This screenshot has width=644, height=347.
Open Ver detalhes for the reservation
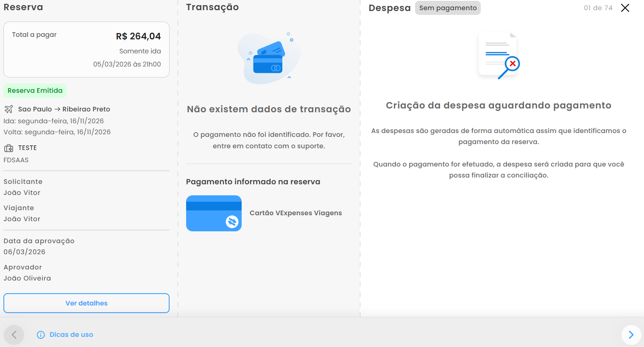86,303
